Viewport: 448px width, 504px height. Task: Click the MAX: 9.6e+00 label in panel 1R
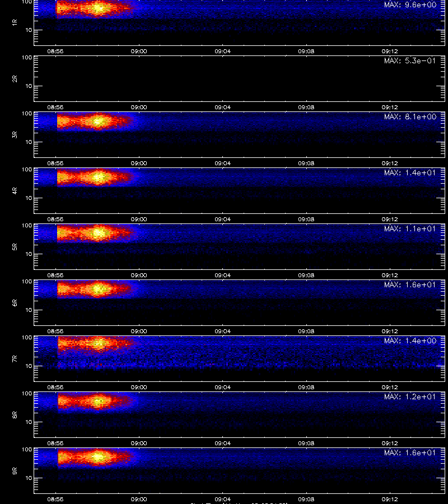410,5
